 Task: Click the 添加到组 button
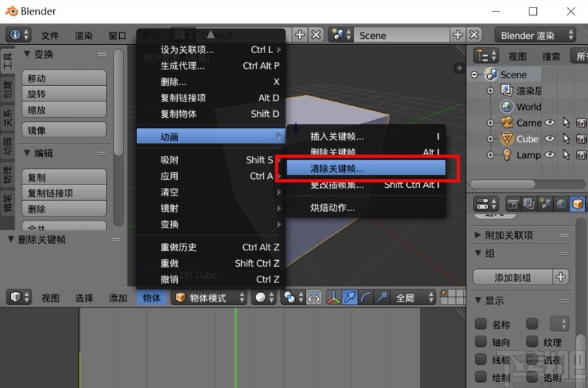(x=512, y=277)
